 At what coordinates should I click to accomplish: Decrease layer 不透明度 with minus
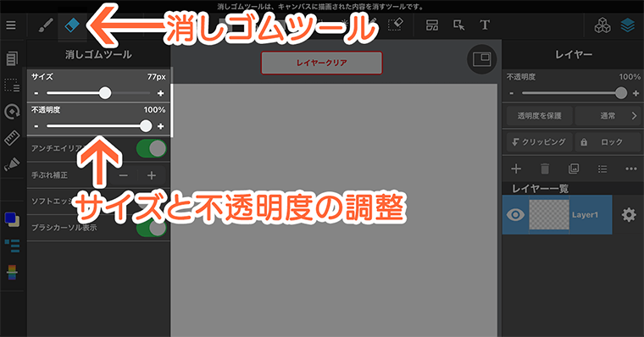(511, 93)
